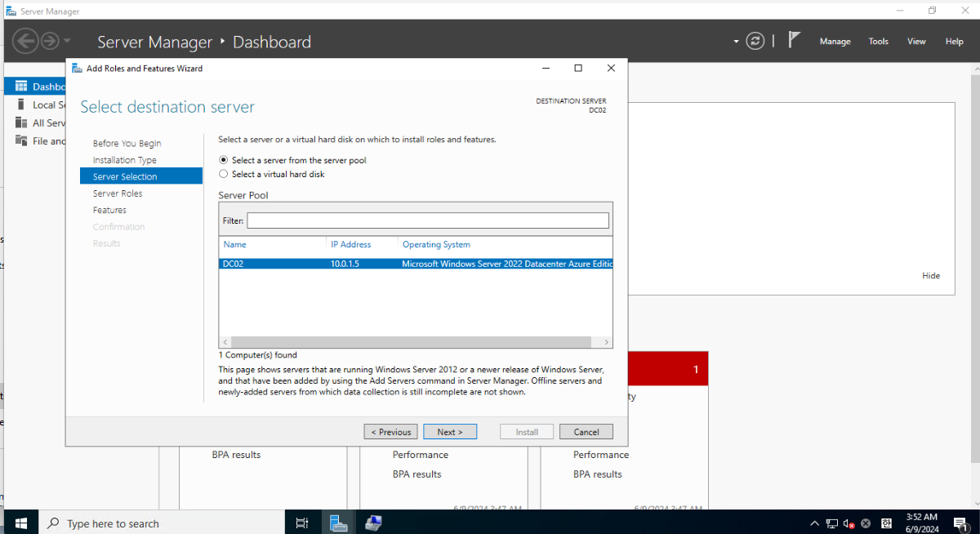Click the Server Manager title bar icon

(11, 10)
